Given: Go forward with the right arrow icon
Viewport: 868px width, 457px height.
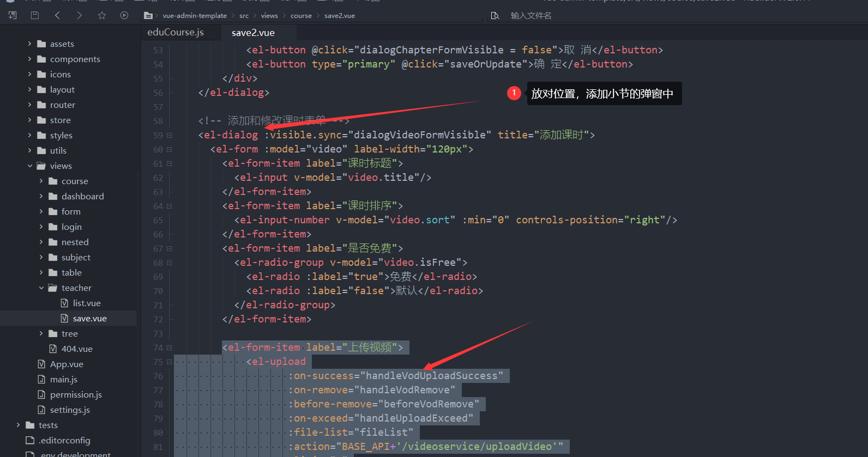Looking at the screenshot, I should coord(80,15).
